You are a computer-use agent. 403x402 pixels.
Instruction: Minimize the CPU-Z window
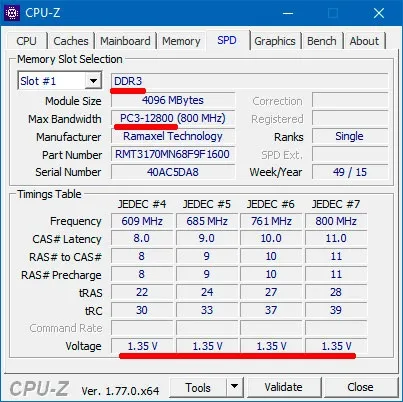pyautogui.click(x=288, y=13)
